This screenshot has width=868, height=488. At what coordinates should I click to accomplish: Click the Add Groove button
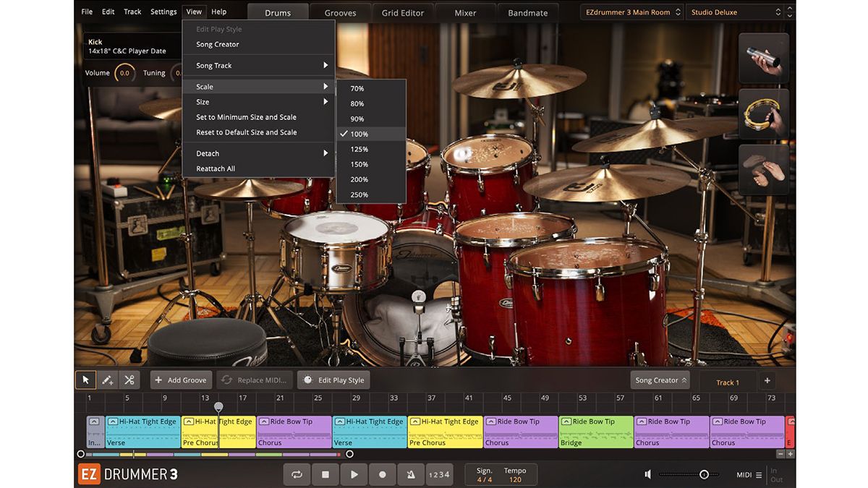click(181, 380)
